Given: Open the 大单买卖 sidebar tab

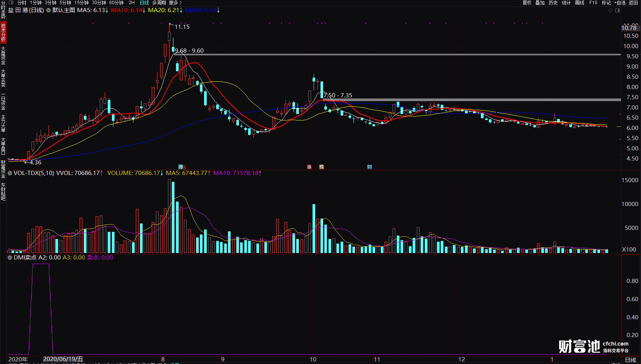Looking at the screenshot, I should pyautogui.click(x=3, y=78).
